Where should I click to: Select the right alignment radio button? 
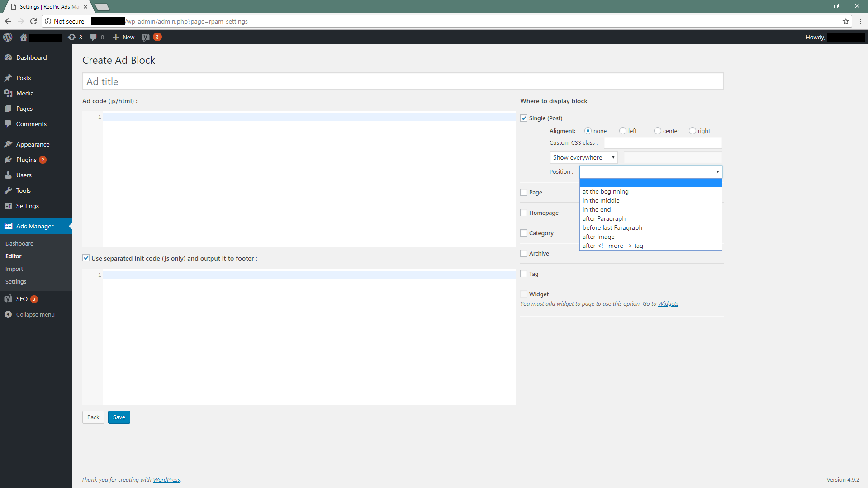pyautogui.click(x=693, y=131)
